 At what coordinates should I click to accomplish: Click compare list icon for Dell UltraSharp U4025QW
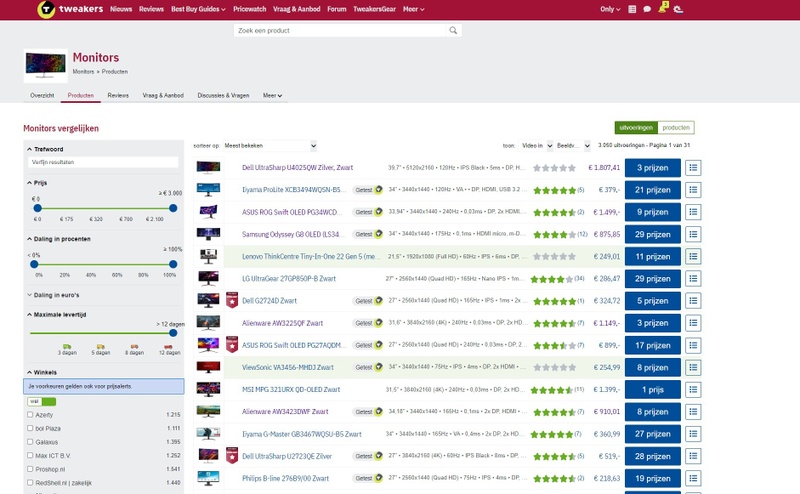[694, 167]
